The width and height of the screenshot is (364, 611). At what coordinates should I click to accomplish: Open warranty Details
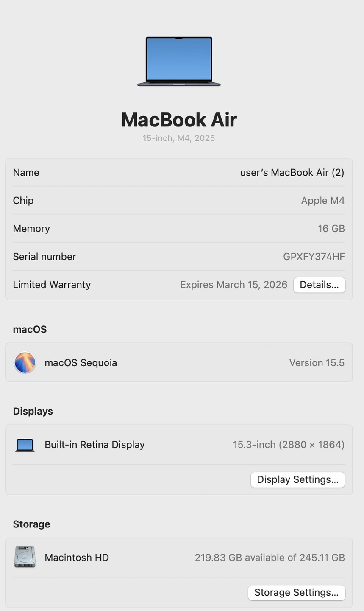319,285
